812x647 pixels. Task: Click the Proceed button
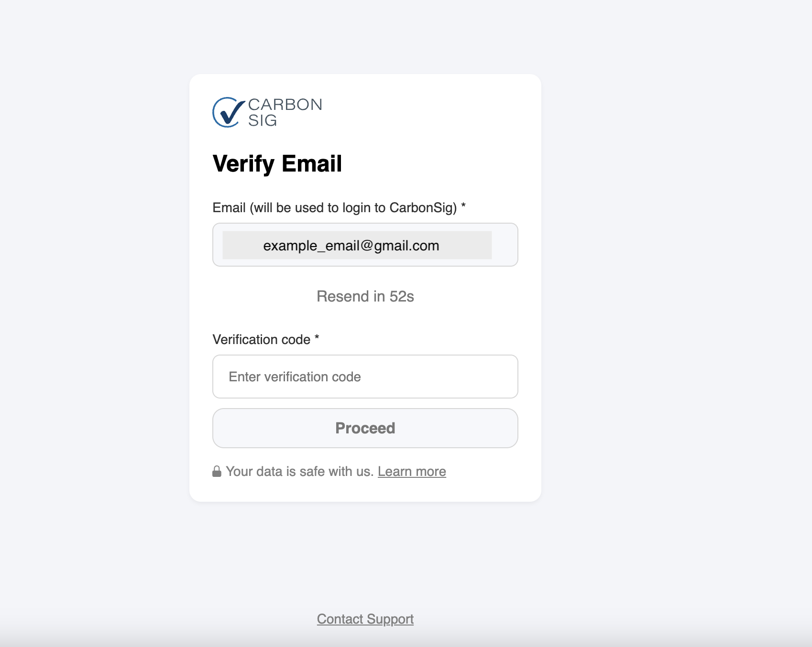(365, 428)
